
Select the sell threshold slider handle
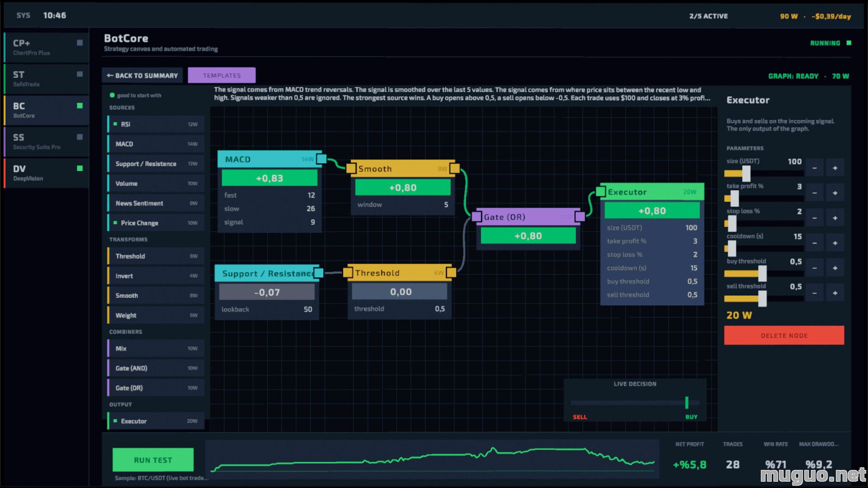tap(763, 299)
